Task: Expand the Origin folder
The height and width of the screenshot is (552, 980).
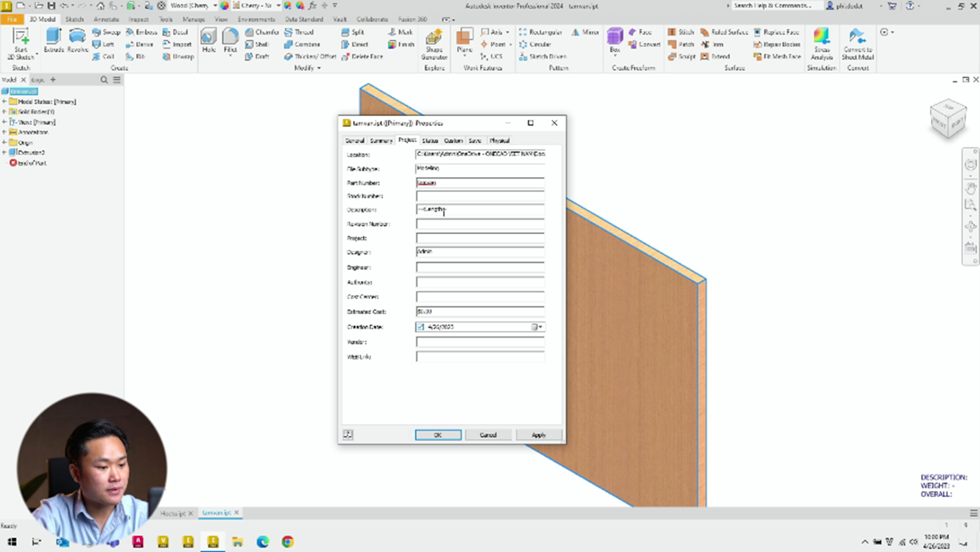Action: (x=4, y=142)
